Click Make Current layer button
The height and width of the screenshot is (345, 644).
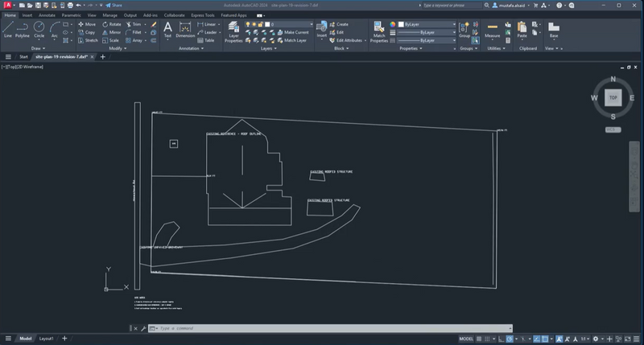click(x=293, y=32)
